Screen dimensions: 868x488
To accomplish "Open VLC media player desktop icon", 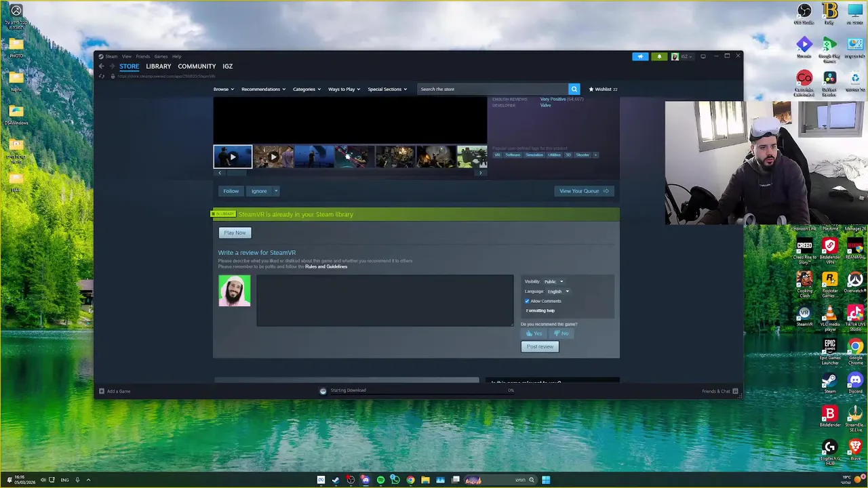I will coord(829,318).
